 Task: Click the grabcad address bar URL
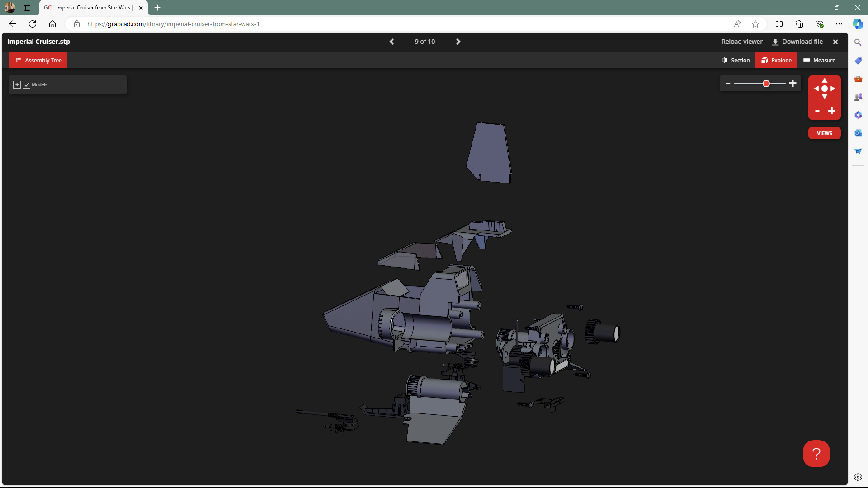[x=173, y=24]
